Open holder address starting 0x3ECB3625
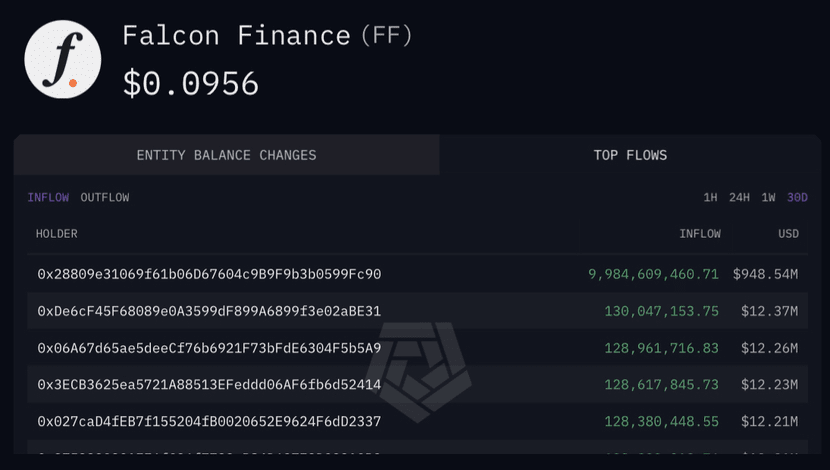The image size is (830, 470). point(209,385)
